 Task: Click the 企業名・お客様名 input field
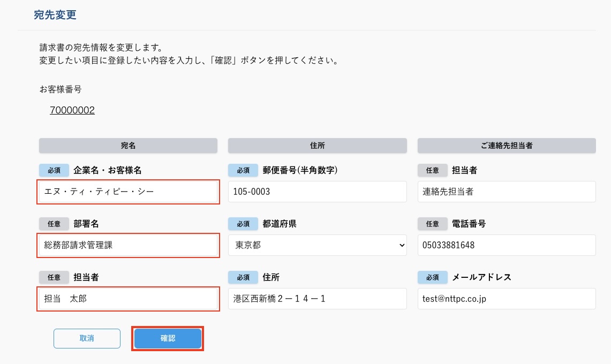point(128,192)
